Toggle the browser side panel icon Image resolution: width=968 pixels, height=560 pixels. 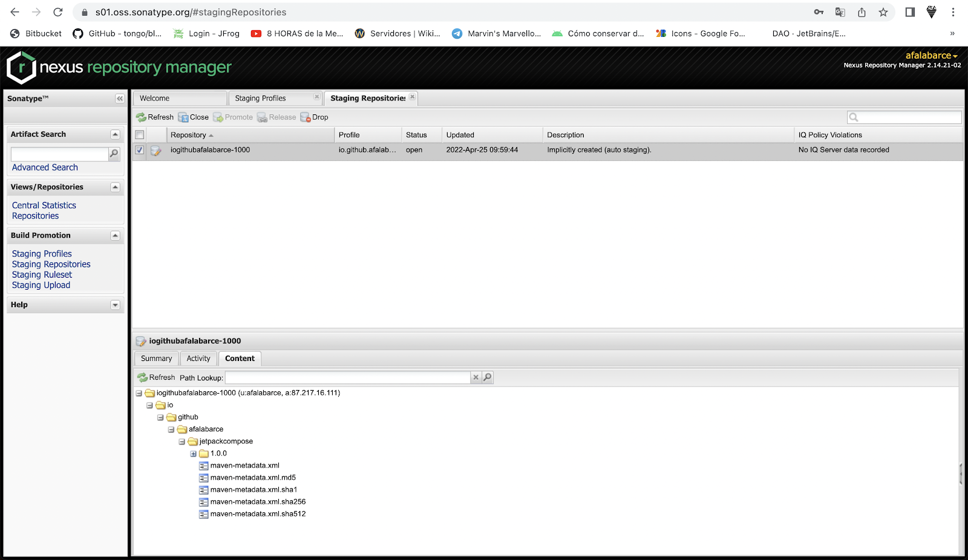click(910, 12)
